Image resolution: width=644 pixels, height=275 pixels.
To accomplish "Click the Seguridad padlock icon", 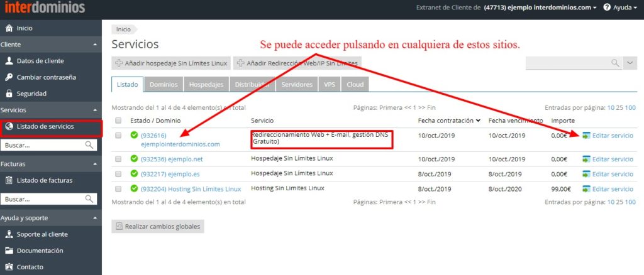I will click(x=9, y=94).
